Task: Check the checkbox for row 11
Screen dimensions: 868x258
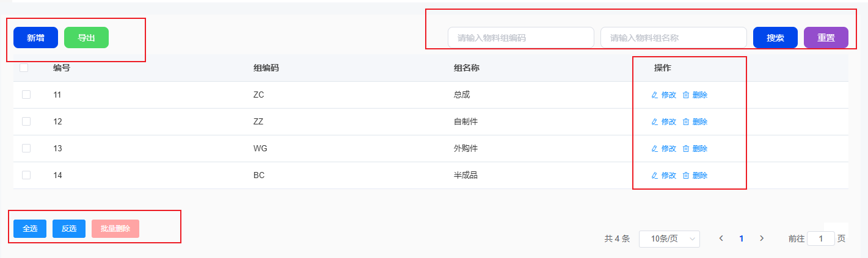Action: tap(26, 95)
